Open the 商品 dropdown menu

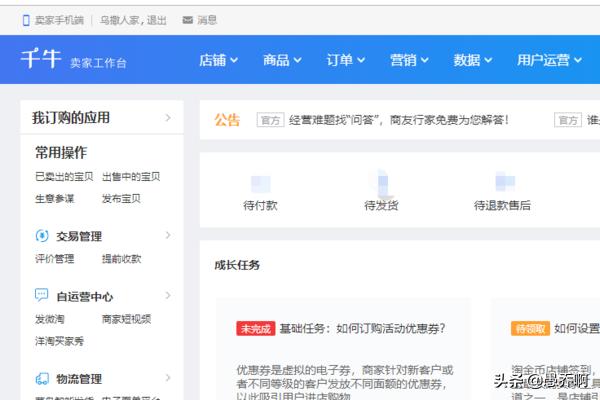pyautogui.click(x=282, y=60)
